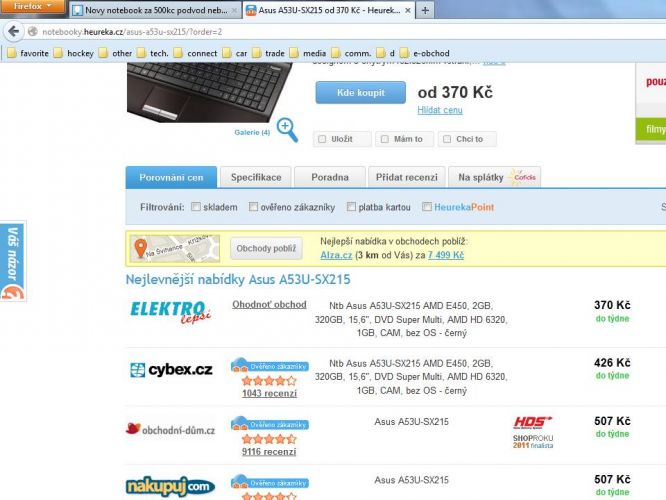
Task: Click the cybex.cz offer description text
Action: (411, 377)
